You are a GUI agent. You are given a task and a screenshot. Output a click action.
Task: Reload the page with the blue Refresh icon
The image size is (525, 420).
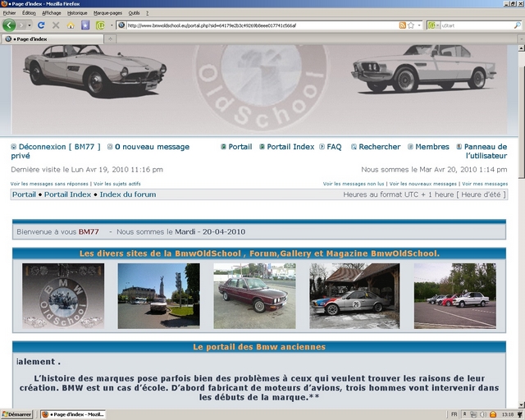41,25
